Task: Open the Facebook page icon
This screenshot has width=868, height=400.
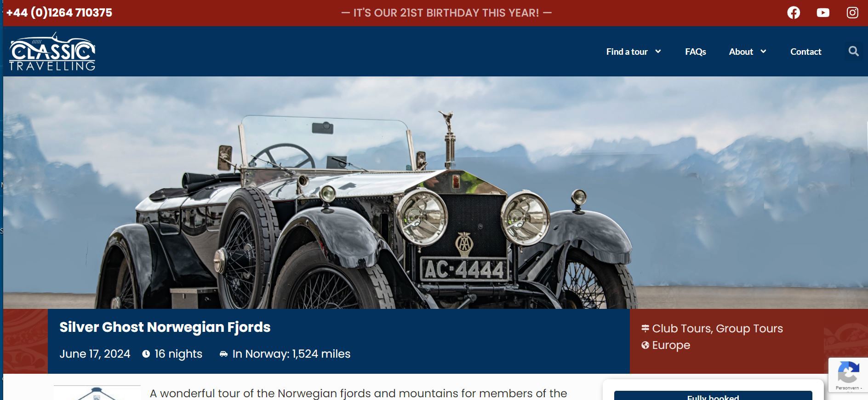Action: click(794, 12)
